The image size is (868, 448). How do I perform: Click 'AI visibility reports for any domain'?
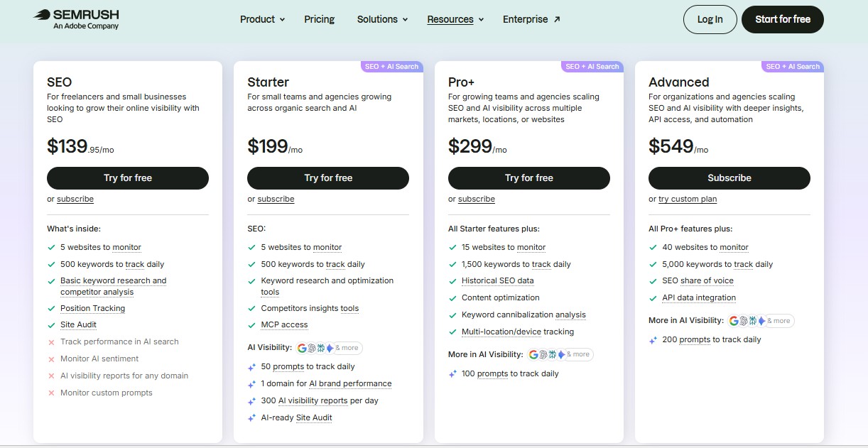[x=124, y=376]
